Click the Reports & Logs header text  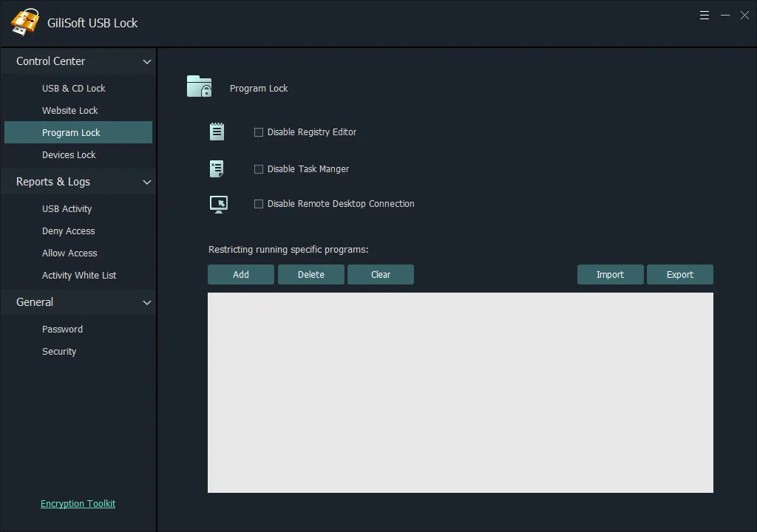[53, 182]
